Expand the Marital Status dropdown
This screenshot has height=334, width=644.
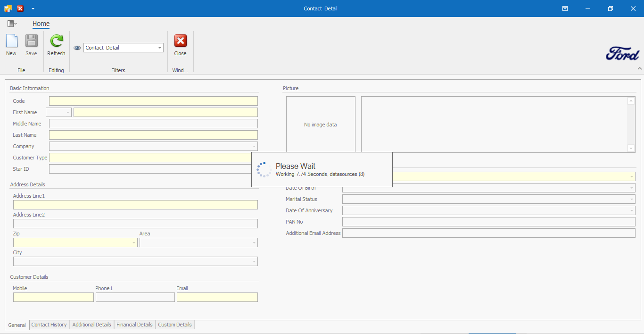click(631, 199)
